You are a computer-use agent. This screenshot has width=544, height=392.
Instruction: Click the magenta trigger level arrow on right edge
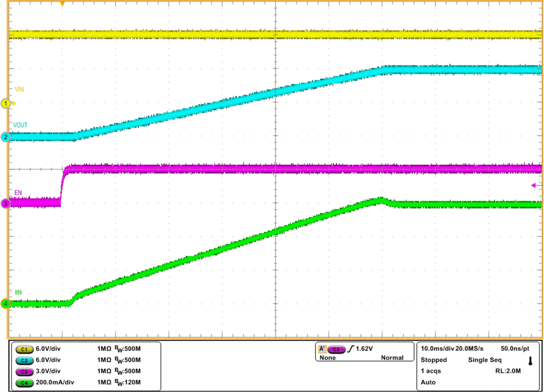click(x=534, y=185)
